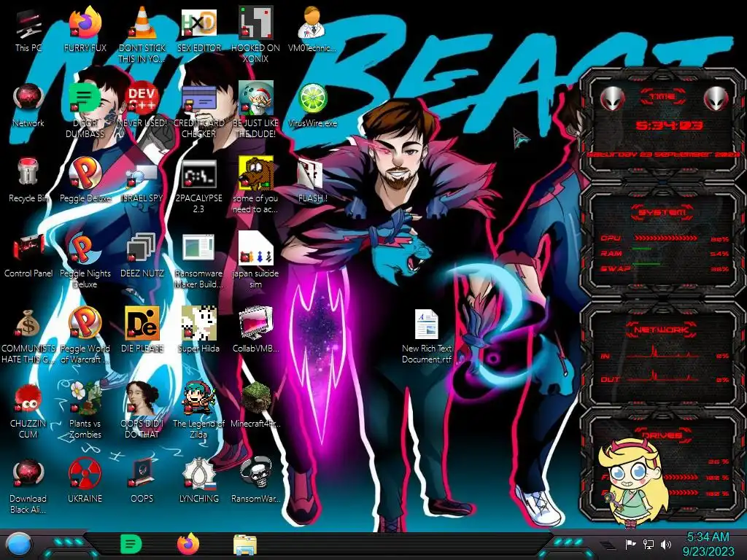
Task: Select the Network desktop icon
Action: click(28, 98)
